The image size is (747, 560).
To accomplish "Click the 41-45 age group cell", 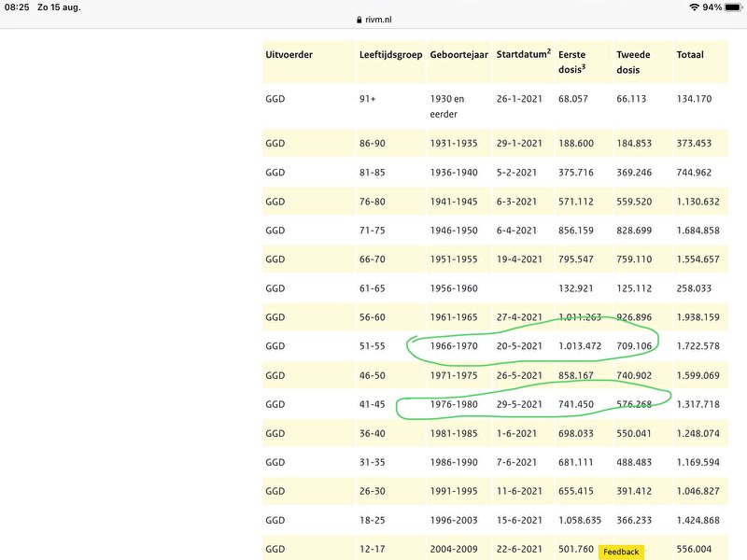I will click(x=372, y=404).
